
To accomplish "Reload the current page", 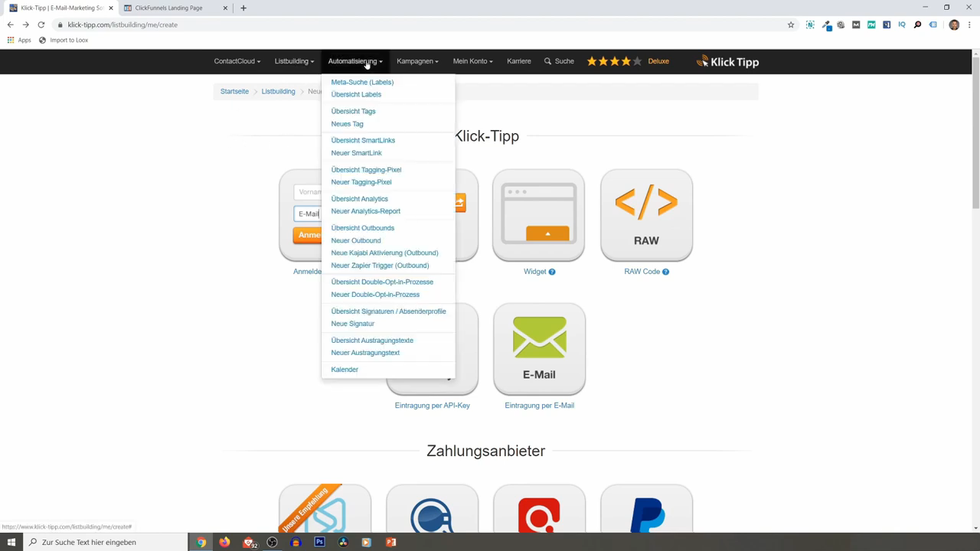I will [x=41, y=24].
